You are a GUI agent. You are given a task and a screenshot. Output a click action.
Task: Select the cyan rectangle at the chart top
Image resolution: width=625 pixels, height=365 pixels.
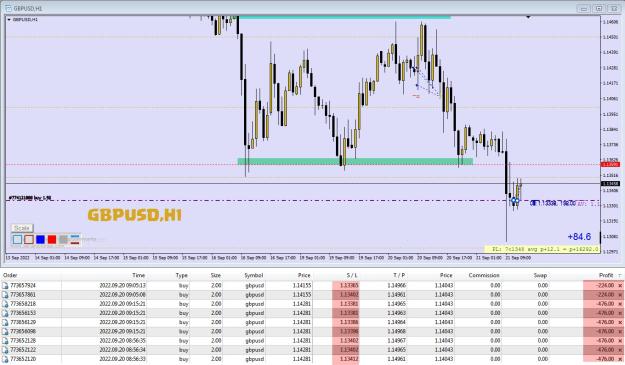tap(345, 17)
